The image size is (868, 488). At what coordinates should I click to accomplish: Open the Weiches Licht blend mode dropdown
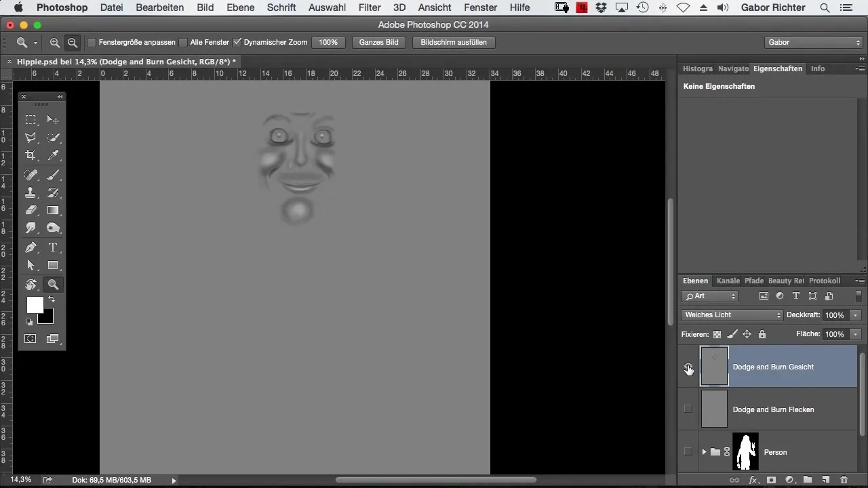tap(732, 315)
